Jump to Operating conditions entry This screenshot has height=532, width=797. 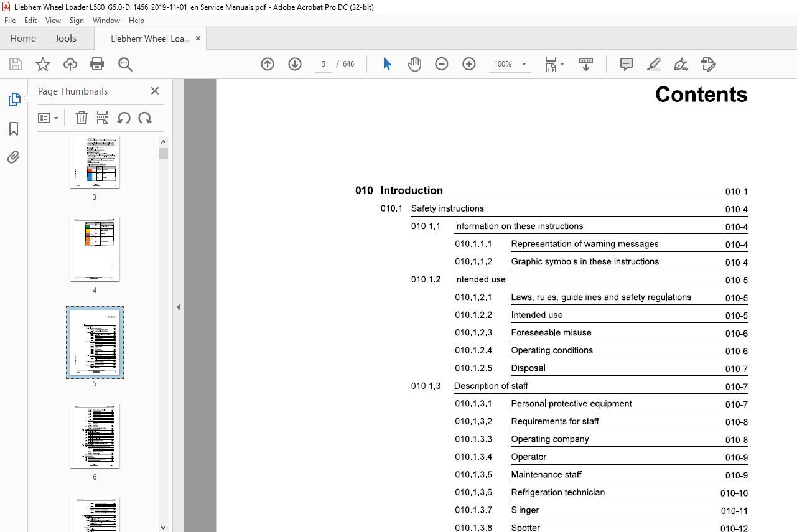(x=552, y=350)
